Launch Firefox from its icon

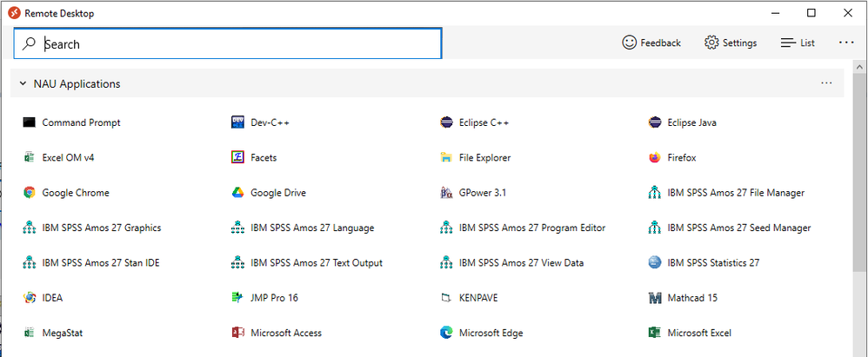click(x=655, y=157)
